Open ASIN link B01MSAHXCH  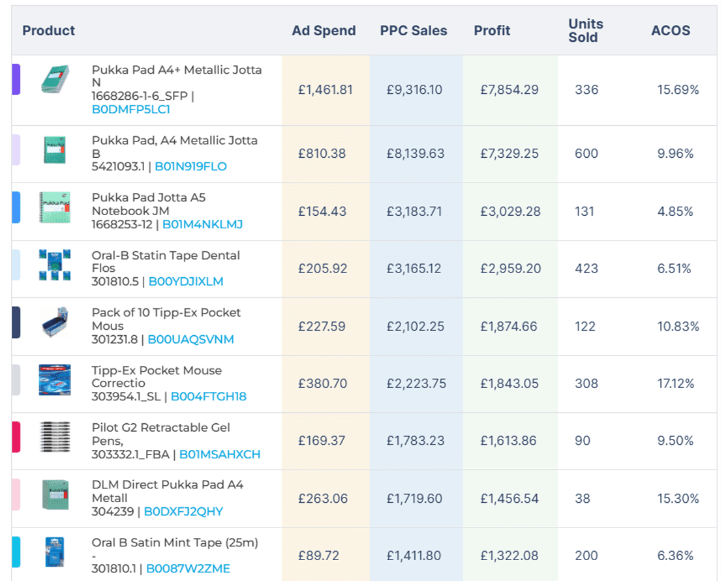(220, 454)
